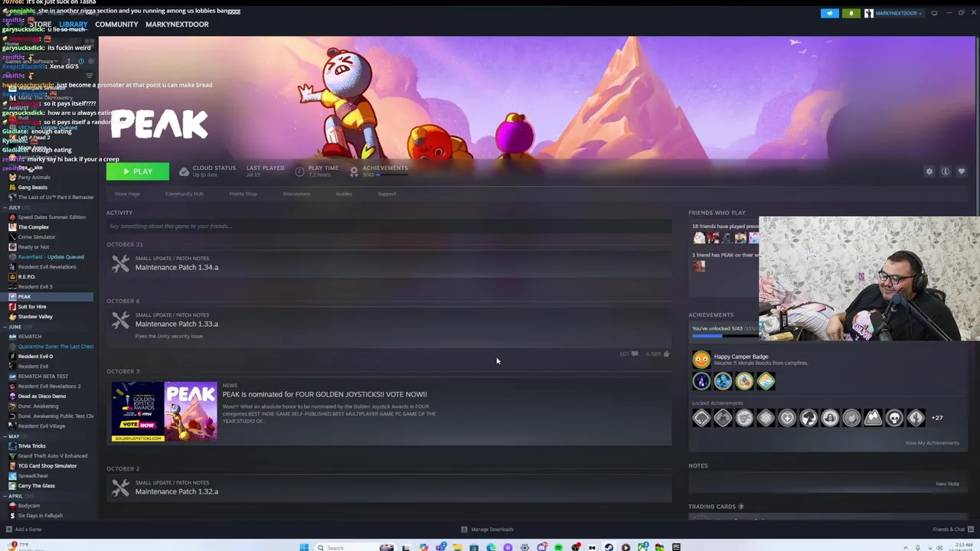Click the Cloud Status cloud icon
Screen dimensions: 980x551
point(184,171)
